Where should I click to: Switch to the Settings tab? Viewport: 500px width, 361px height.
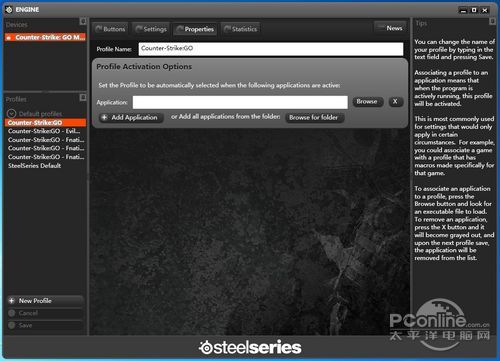pyautogui.click(x=151, y=29)
